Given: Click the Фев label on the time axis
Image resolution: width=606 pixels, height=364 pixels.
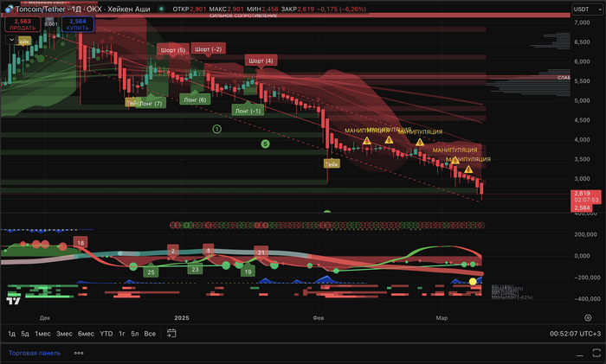Looking at the screenshot, I should pyautogui.click(x=318, y=317).
